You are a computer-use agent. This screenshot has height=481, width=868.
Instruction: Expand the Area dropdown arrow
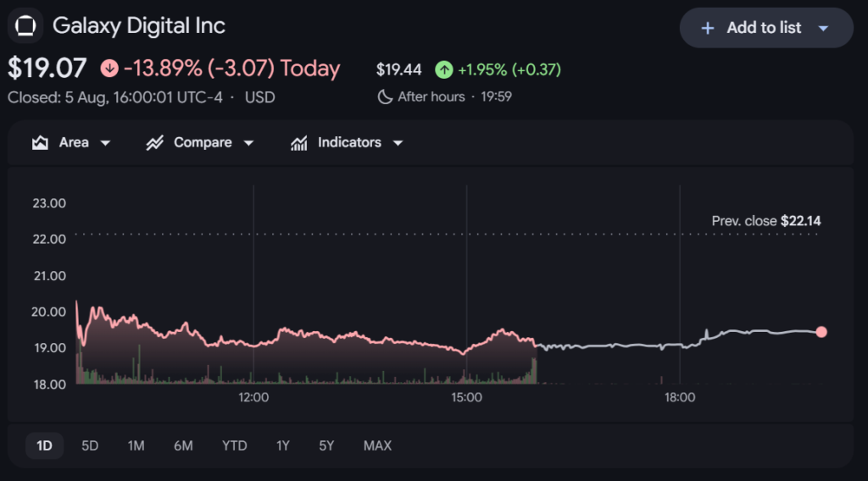[105, 143]
